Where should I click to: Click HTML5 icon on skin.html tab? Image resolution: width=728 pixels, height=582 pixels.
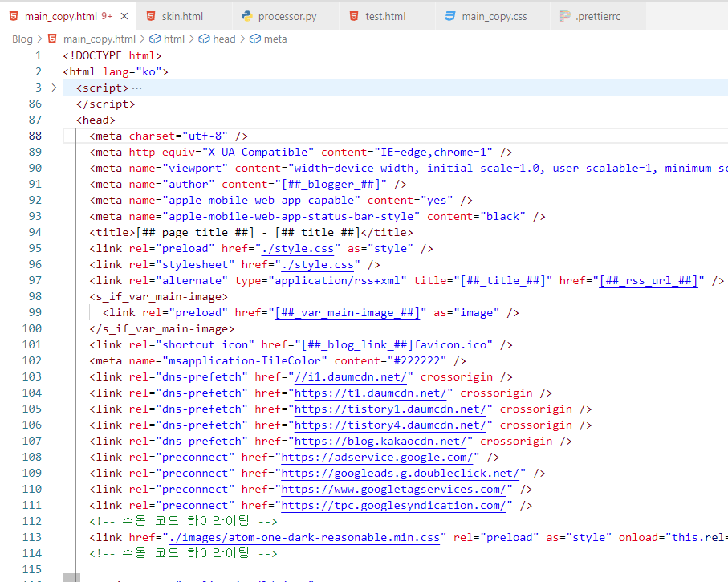(x=150, y=16)
